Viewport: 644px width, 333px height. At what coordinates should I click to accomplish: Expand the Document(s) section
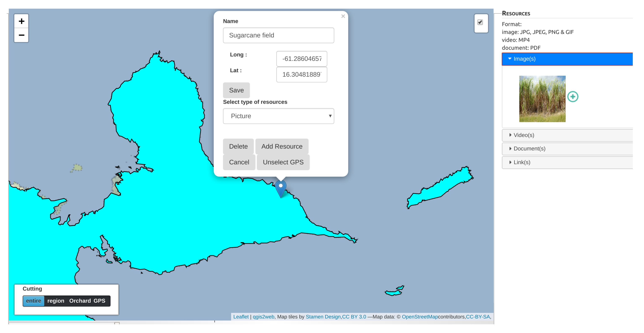pyautogui.click(x=567, y=149)
